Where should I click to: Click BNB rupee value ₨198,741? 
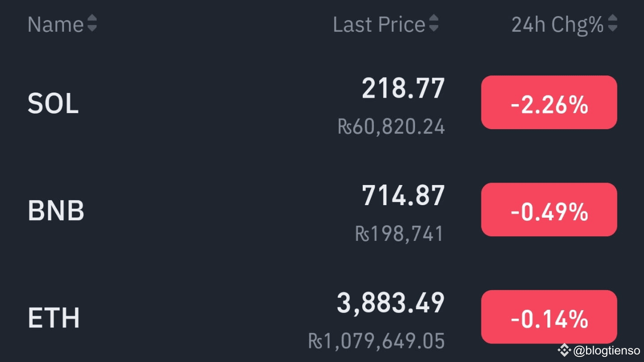pyautogui.click(x=399, y=234)
